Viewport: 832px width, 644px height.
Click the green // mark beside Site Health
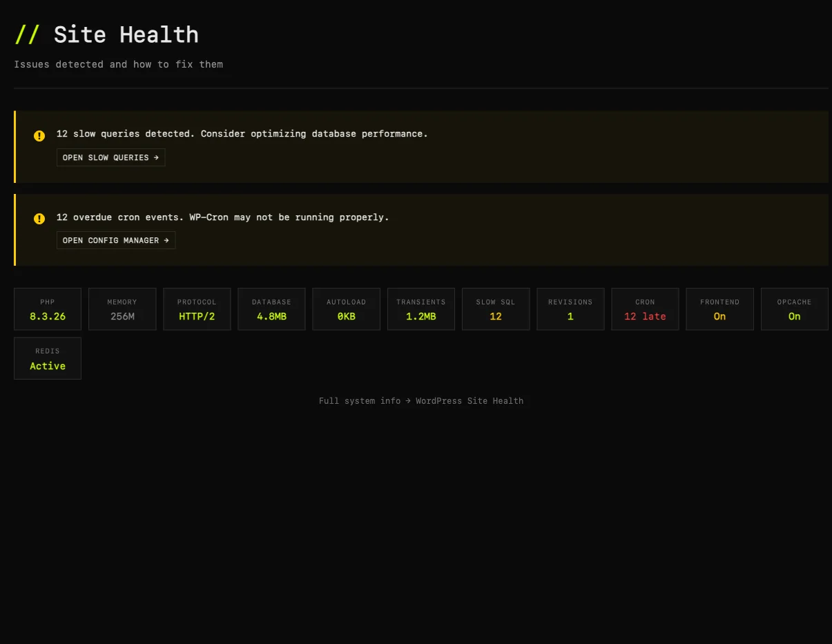click(x=28, y=35)
